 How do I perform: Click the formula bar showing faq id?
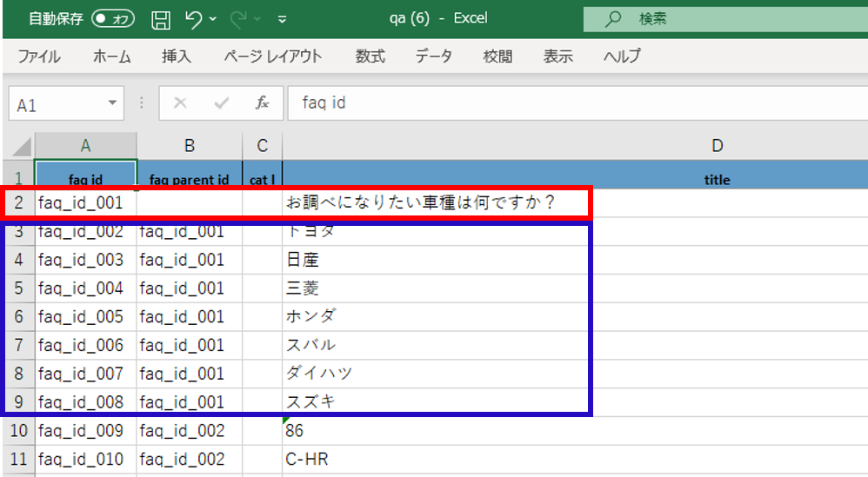coord(574,103)
